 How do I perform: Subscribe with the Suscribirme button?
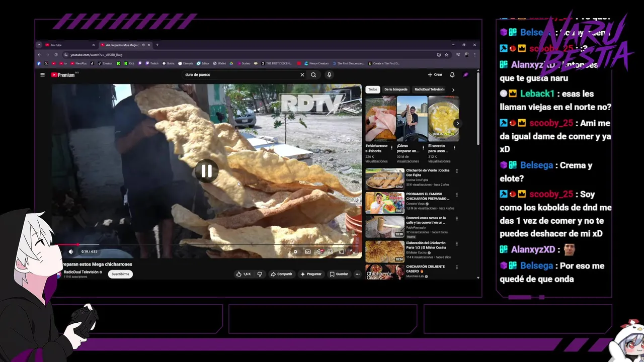(120, 274)
